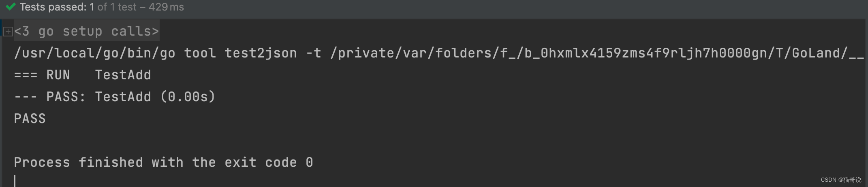Click the '--- PASS:' marker
This screenshot has height=187, width=868.
(50, 97)
